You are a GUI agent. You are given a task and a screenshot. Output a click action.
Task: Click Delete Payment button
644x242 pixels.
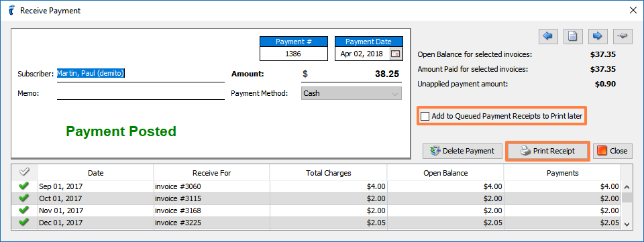pos(462,151)
